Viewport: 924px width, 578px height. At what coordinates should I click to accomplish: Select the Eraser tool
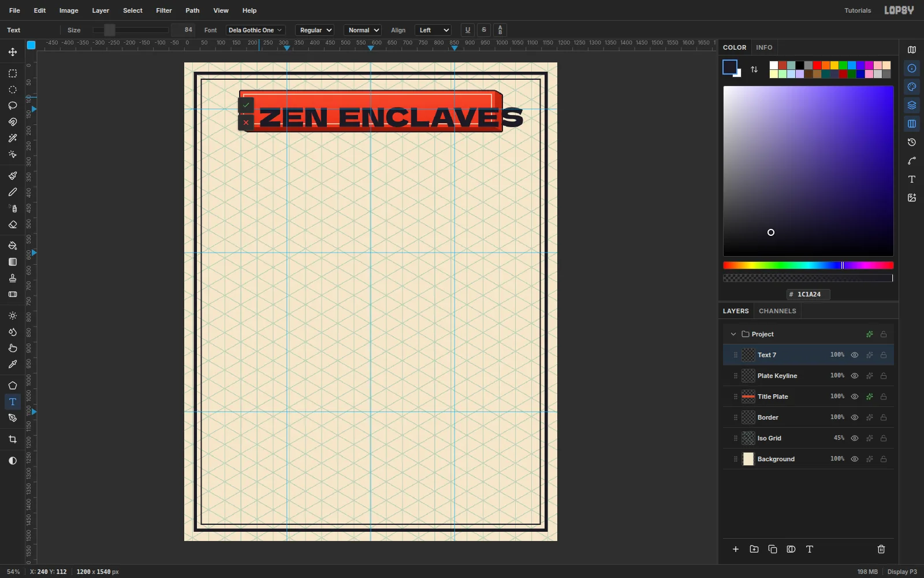pos(13,224)
